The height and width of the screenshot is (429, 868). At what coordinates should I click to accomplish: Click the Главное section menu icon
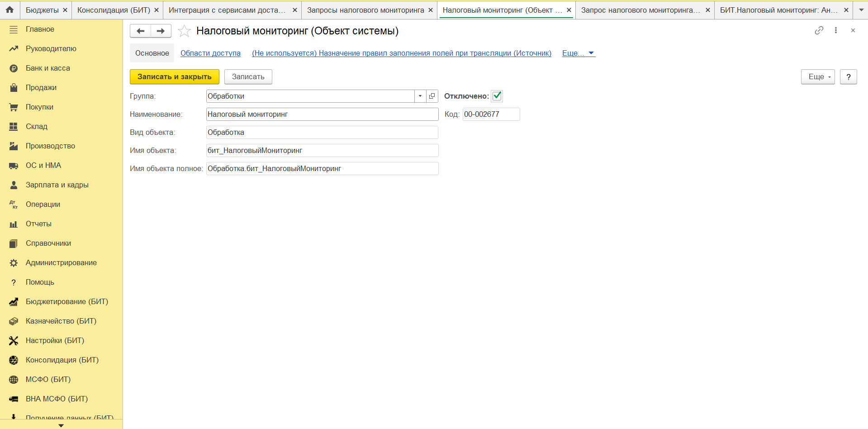click(14, 29)
